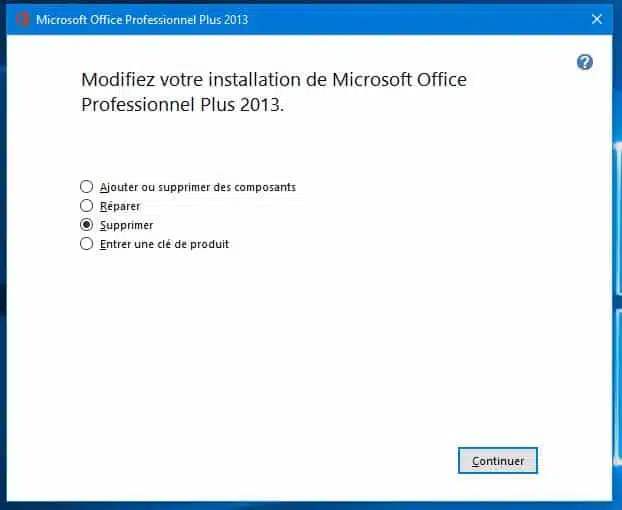
Task: Select the 'Supprimer' radio button
Action: point(87,225)
